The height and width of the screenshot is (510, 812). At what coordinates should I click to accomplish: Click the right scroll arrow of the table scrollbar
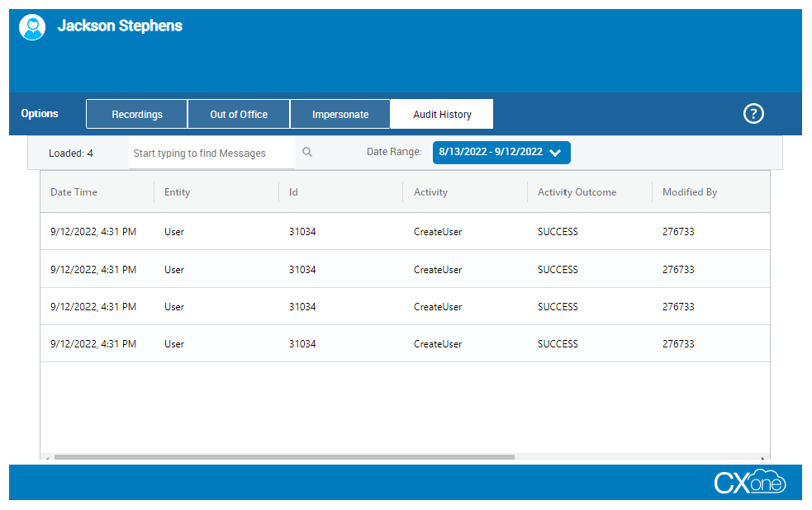[762, 458]
